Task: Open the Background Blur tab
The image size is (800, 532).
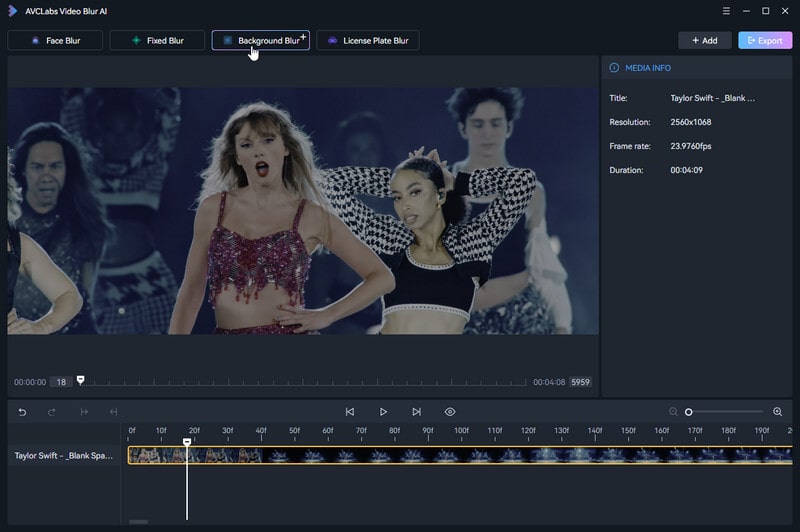Action: [x=261, y=40]
